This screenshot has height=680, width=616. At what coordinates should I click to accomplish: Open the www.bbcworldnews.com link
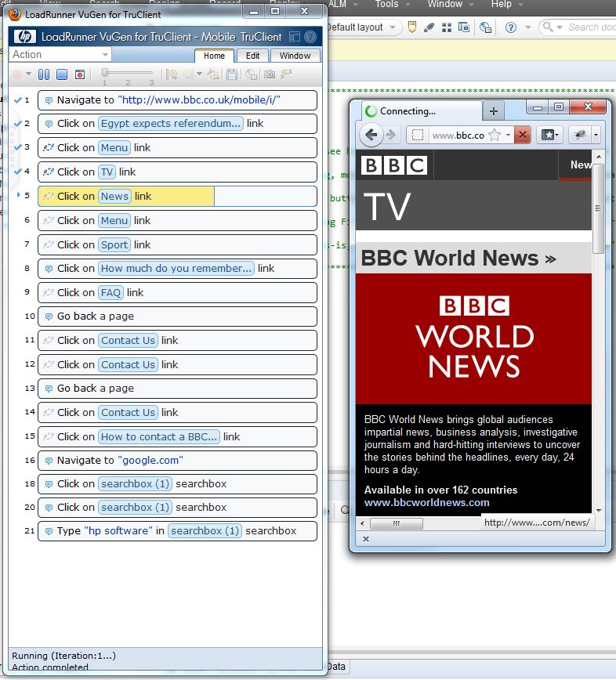427,503
